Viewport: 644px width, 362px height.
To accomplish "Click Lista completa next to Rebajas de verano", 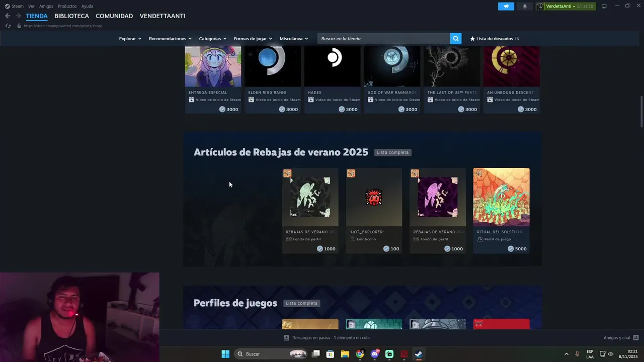I will coord(393,152).
